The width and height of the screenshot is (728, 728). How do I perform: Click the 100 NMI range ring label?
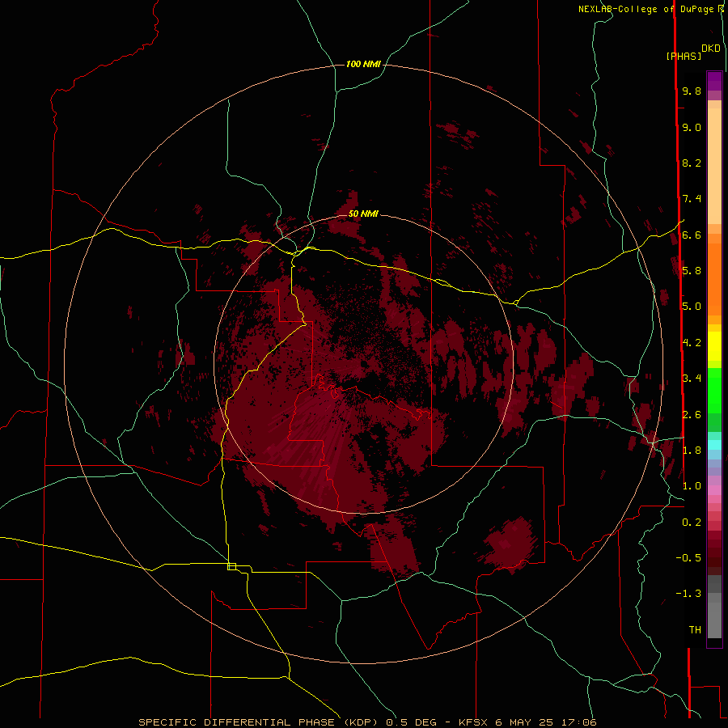point(363,64)
